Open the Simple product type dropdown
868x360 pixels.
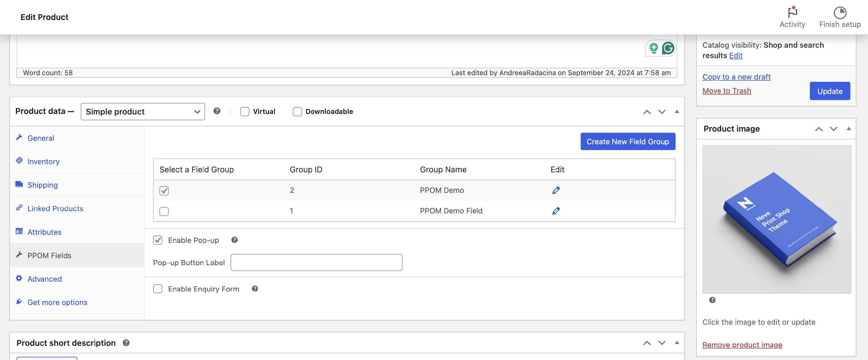click(143, 111)
